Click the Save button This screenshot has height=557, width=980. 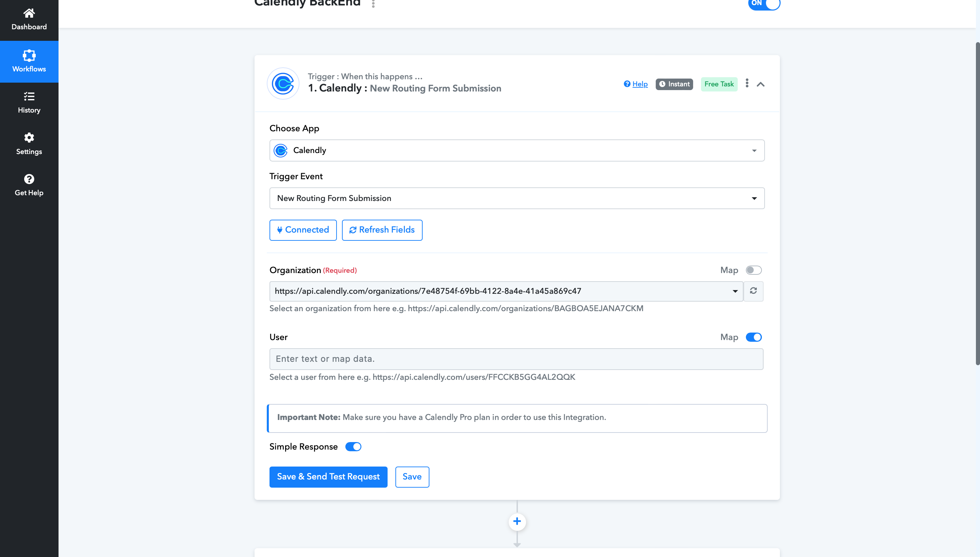click(412, 477)
